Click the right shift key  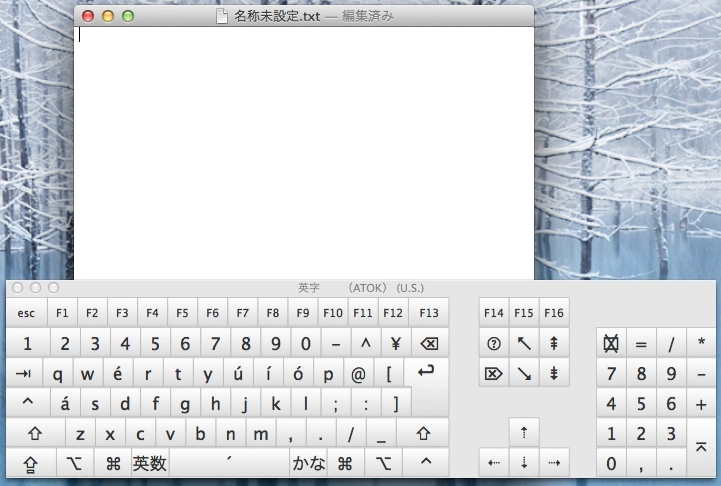tap(423, 434)
